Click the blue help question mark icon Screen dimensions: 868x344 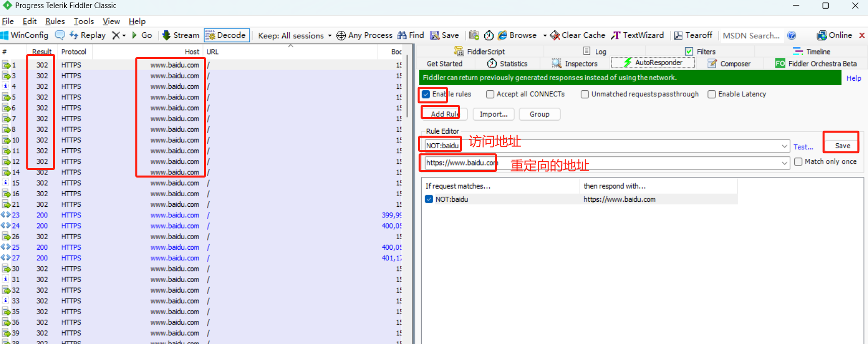tap(792, 35)
